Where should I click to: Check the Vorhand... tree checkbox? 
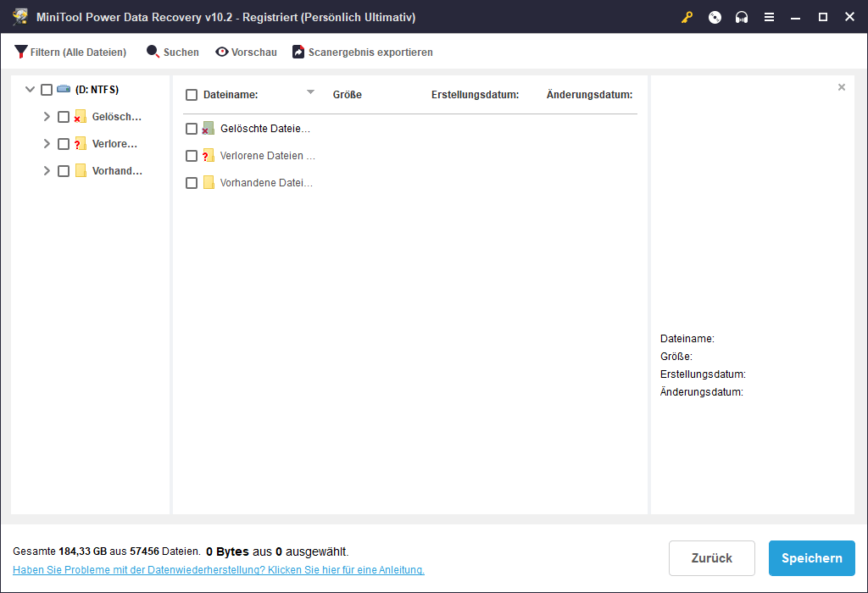[x=64, y=171]
